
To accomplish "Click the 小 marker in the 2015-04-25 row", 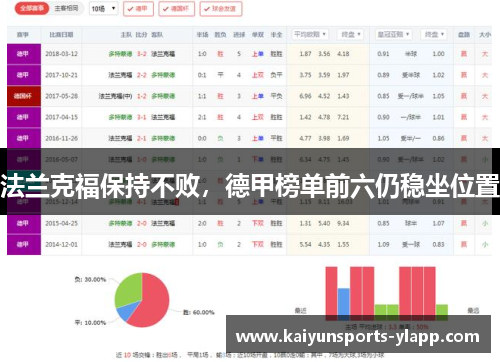I will 485,223.
